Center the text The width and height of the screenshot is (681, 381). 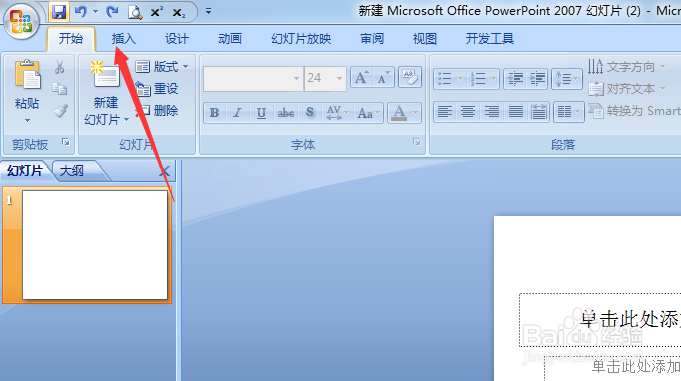[x=468, y=112]
